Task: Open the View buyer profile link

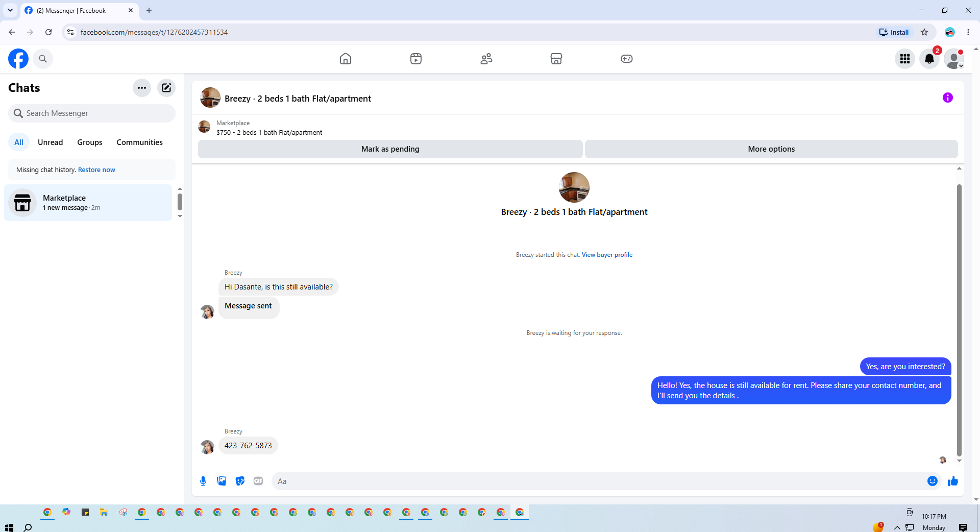Action: pyautogui.click(x=607, y=255)
